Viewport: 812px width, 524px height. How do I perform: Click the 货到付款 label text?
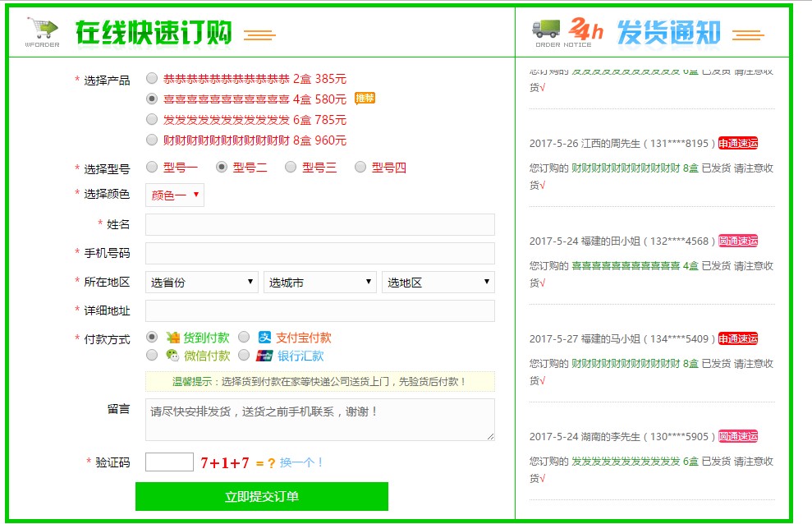pyautogui.click(x=206, y=338)
